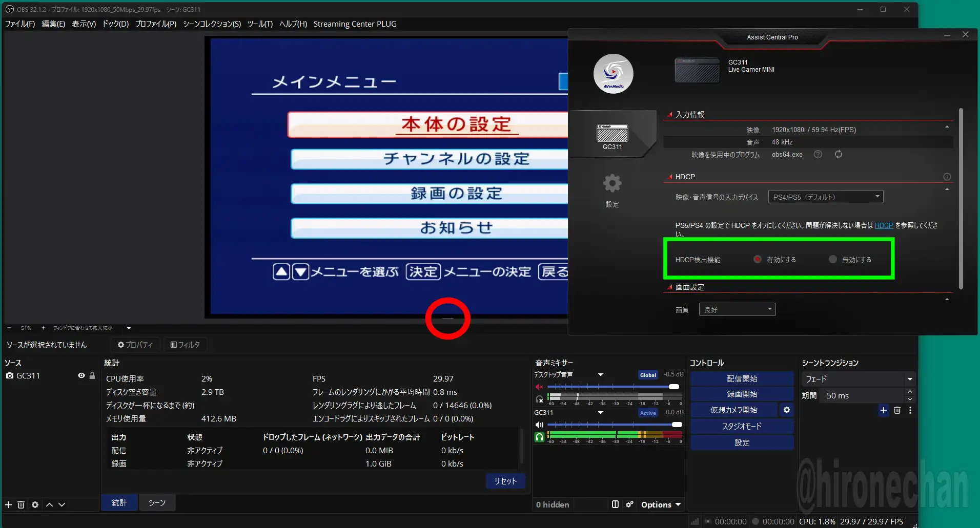Click the camera icon of GC311 source

coord(9,375)
